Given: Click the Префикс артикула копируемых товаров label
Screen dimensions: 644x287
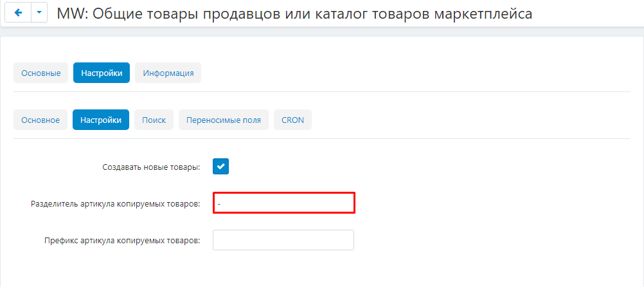Looking at the screenshot, I should [122, 241].
